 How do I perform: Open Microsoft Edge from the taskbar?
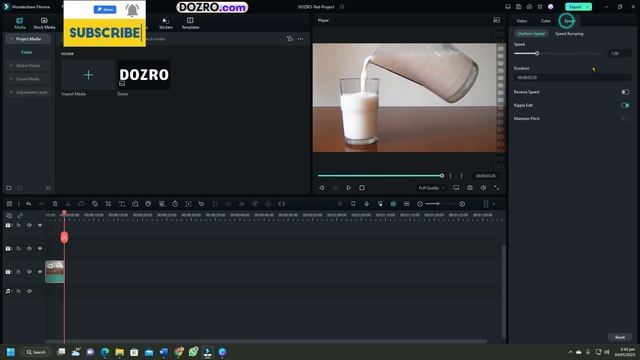click(105, 352)
